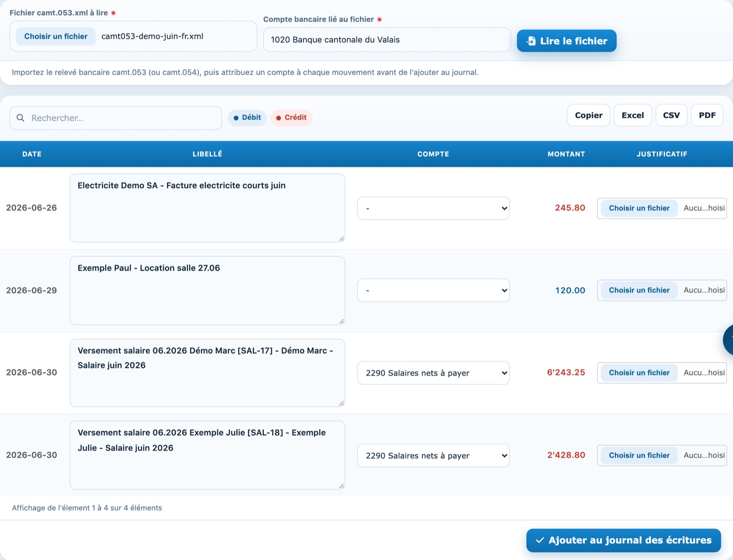Open account dropdown for Electricite Demo SA row
This screenshot has height=560, width=733.
click(x=433, y=209)
